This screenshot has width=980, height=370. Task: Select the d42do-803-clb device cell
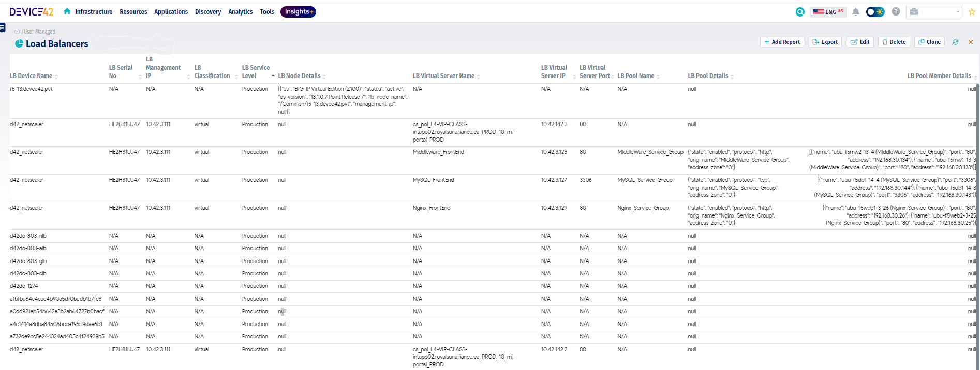[28, 273]
